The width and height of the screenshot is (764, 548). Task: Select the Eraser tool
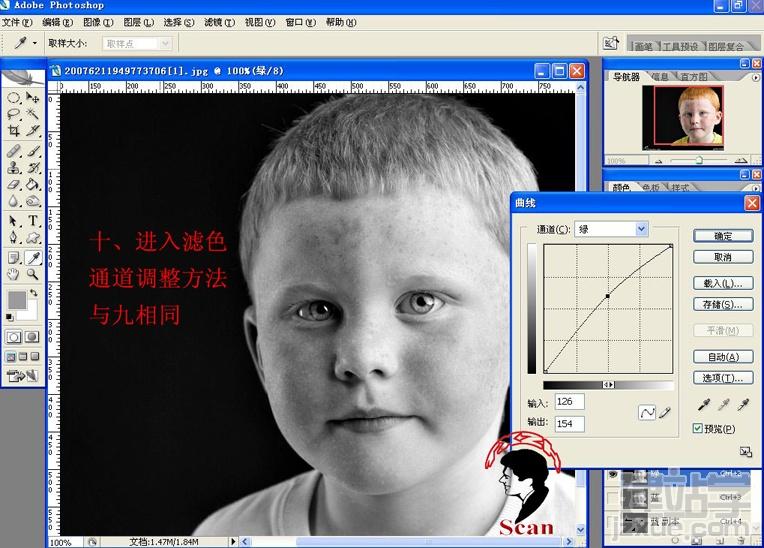click(x=14, y=185)
